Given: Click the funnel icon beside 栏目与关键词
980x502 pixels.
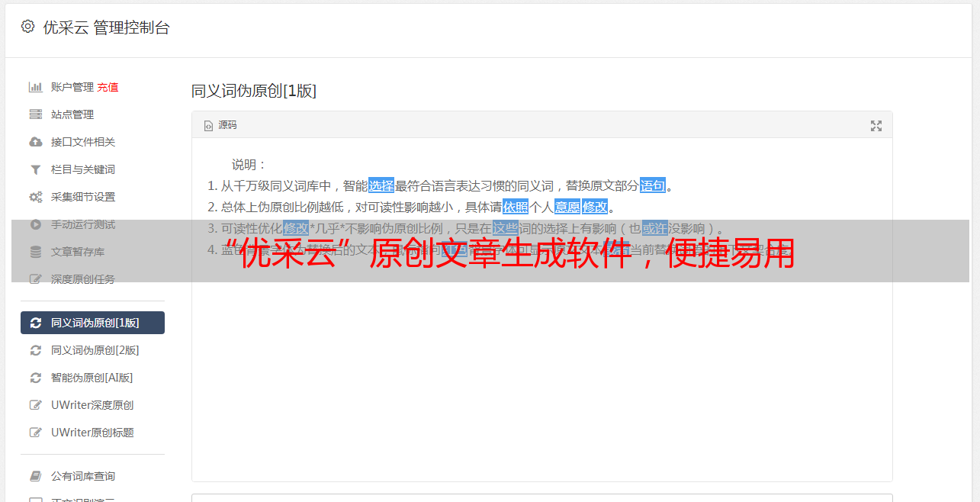Looking at the screenshot, I should click(35, 169).
